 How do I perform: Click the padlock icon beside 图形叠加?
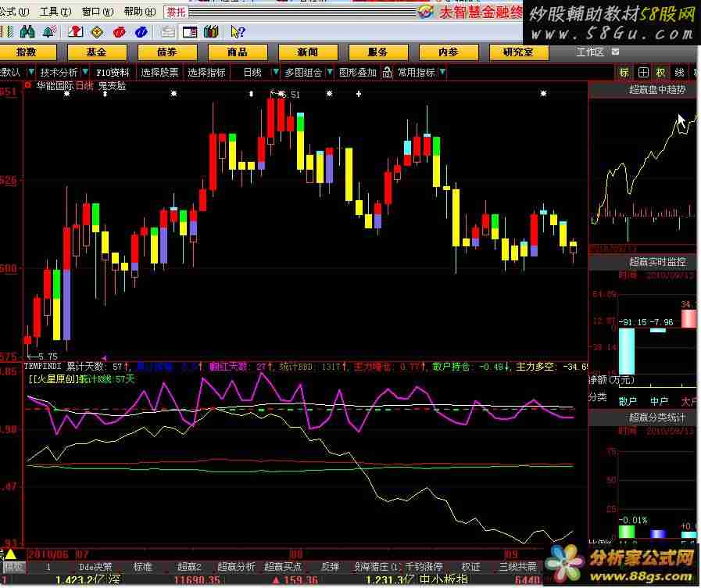tap(387, 72)
